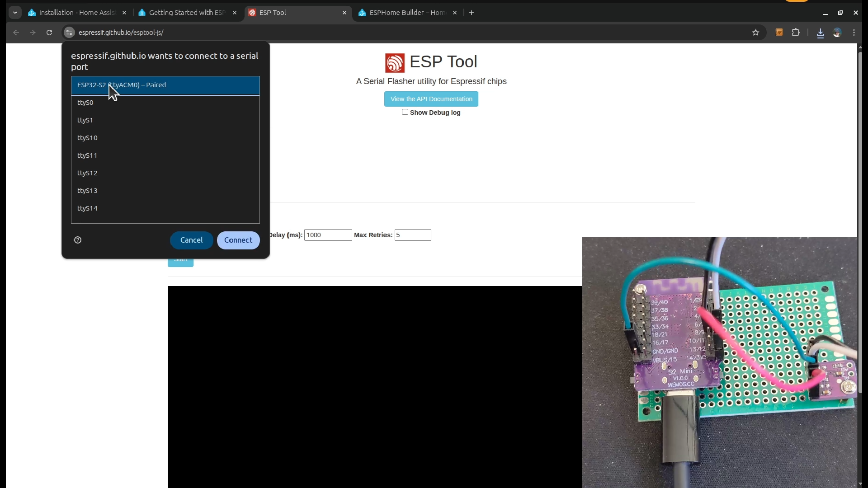Bookmark this page with the star icon

coord(755,33)
